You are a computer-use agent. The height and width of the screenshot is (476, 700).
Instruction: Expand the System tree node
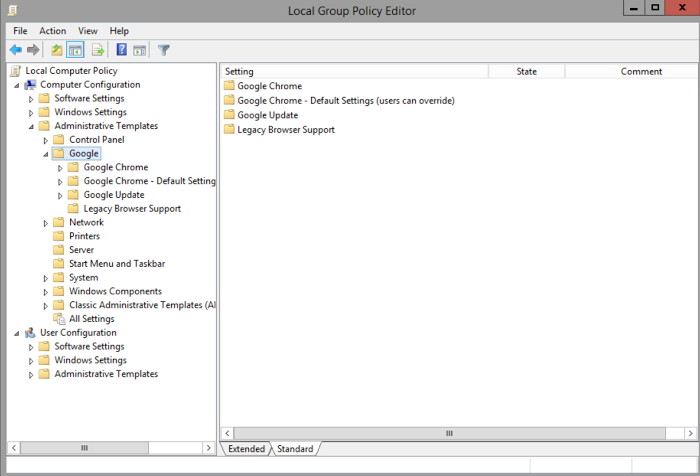click(x=46, y=278)
